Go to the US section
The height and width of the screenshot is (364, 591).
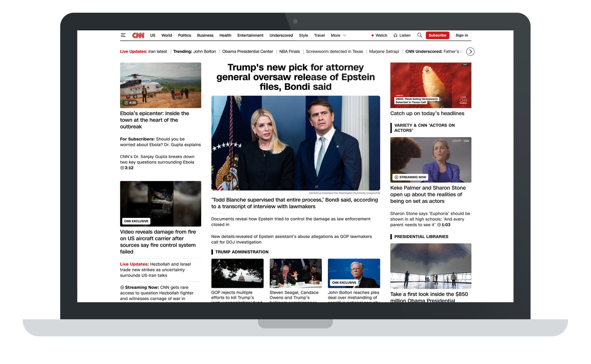153,35
